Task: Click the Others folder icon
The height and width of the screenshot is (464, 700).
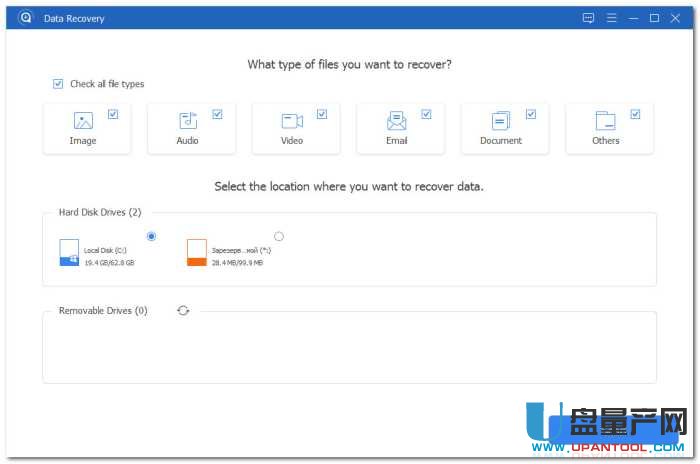Action: click(606, 121)
